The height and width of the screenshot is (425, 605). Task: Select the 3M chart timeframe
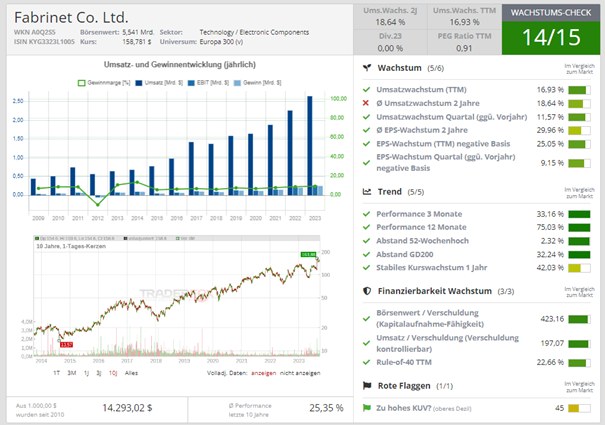coord(72,373)
